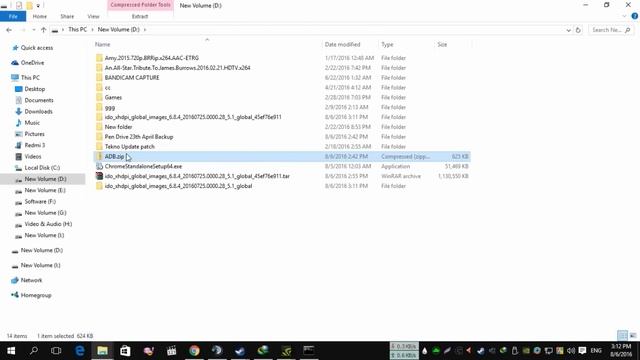Open Windows Store from taskbar
Viewport: 640px width, 360px height.
(125, 351)
